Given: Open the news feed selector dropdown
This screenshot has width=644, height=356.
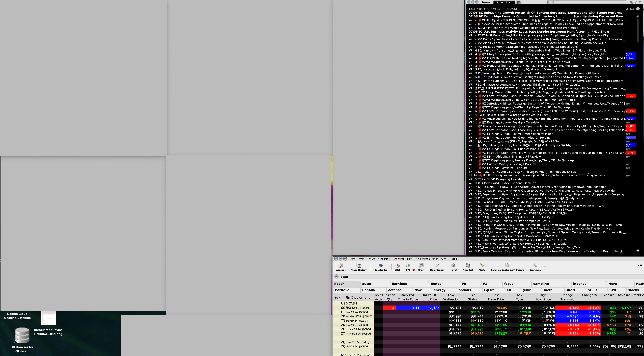Looking at the screenshot, I should 519,2.
